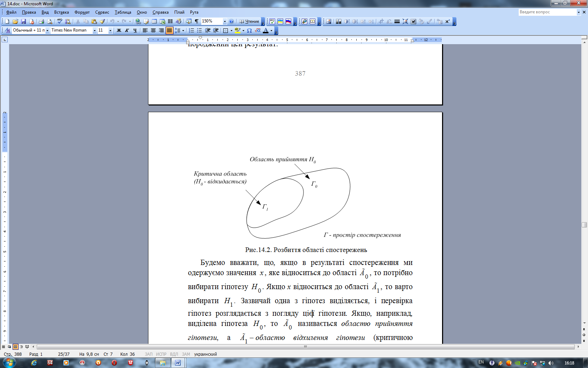
Task: Open Internet Explorer from the taskbar
Action: pos(34,363)
